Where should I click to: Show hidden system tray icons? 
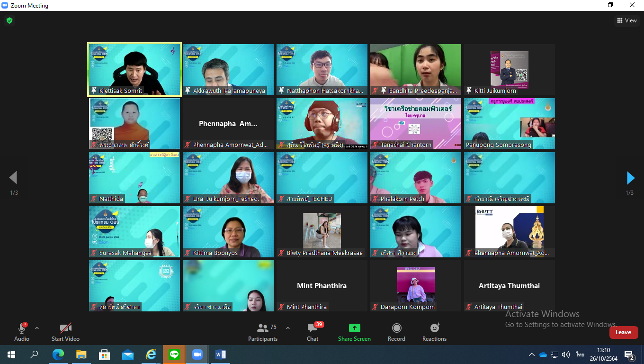coord(532,355)
